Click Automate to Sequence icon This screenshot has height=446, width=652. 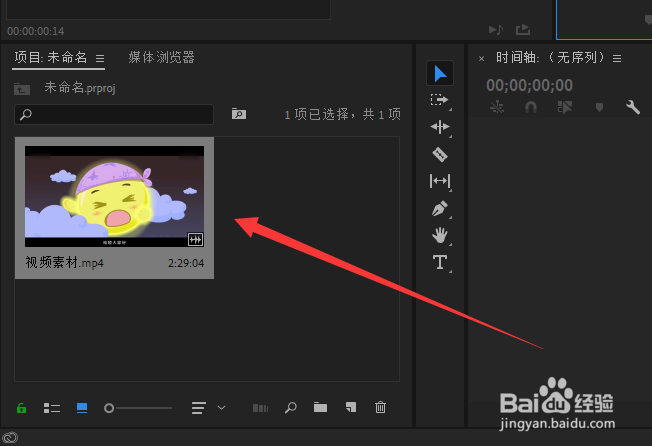coord(260,408)
